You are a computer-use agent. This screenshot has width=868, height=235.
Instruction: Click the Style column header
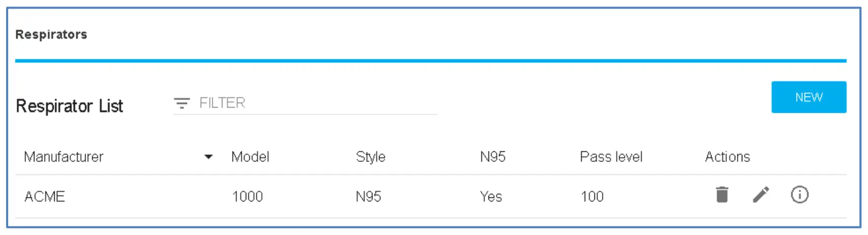[x=370, y=157]
